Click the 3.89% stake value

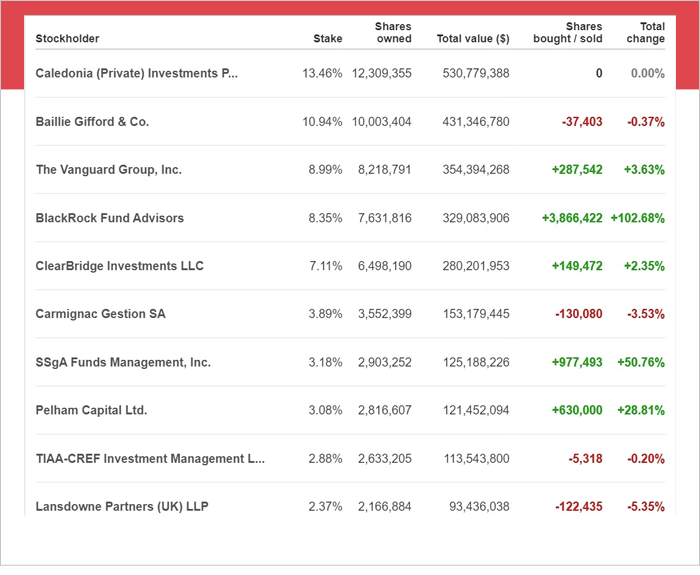pyautogui.click(x=325, y=314)
